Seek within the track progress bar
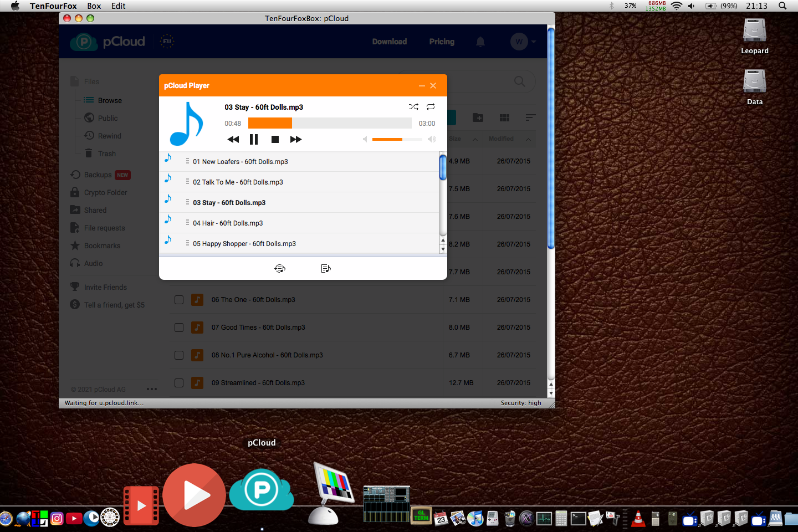This screenshot has height=532, width=798. coord(330,123)
